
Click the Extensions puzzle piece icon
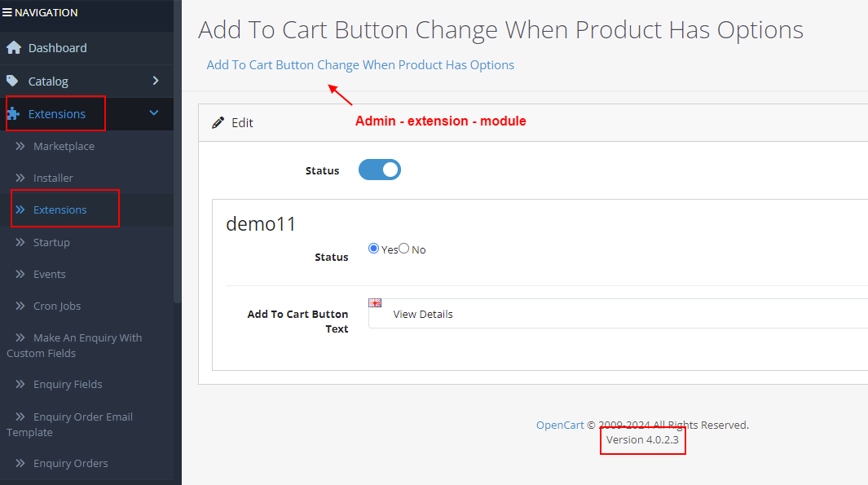tap(13, 113)
